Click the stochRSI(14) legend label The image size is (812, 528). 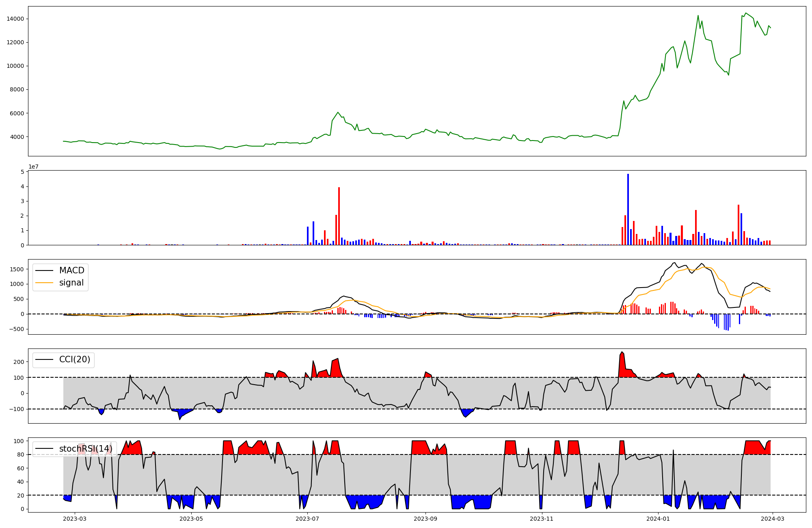tap(85, 448)
